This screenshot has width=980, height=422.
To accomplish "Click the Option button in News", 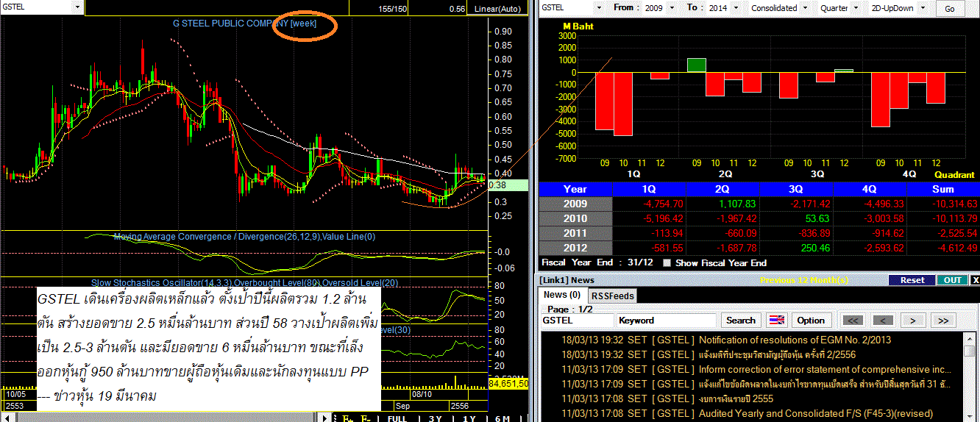I will point(811,320).
